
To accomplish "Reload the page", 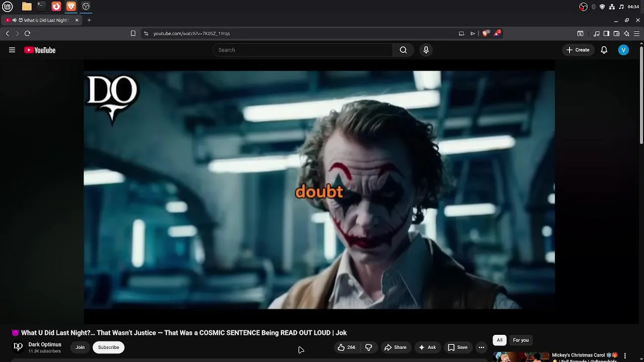I will click(x=28, y=33).
